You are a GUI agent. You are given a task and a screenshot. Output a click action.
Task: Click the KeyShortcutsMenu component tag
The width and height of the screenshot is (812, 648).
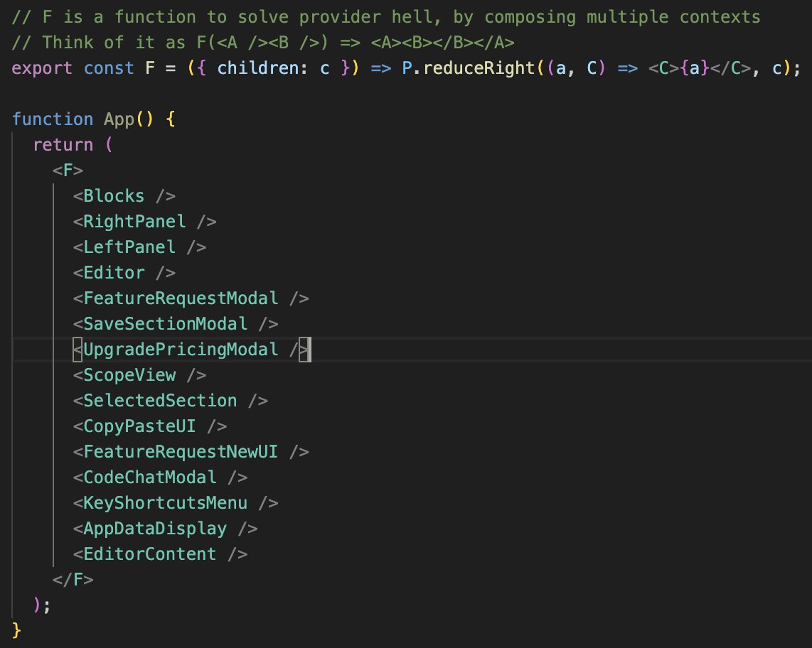(x=176, y=503)
